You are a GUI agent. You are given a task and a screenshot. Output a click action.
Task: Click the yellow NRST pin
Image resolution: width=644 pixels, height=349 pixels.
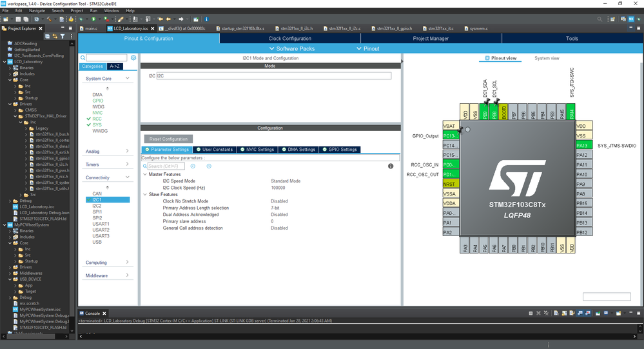(x=451, y=184)
